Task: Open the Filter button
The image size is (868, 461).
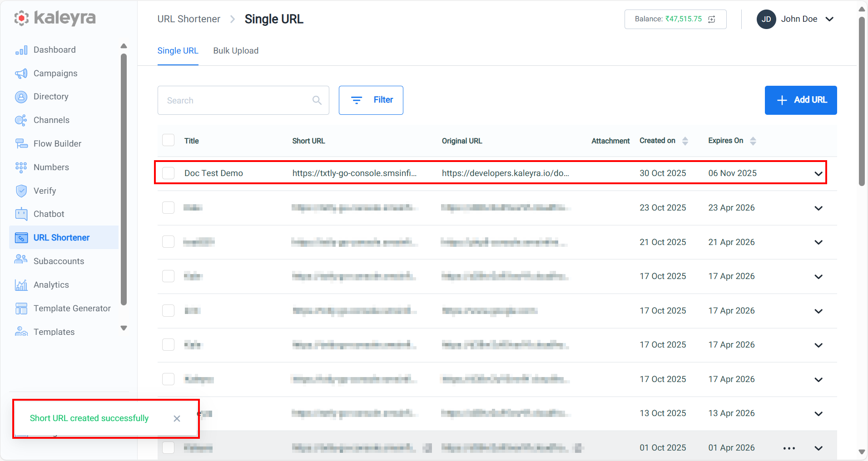Action: click(371, 100)
